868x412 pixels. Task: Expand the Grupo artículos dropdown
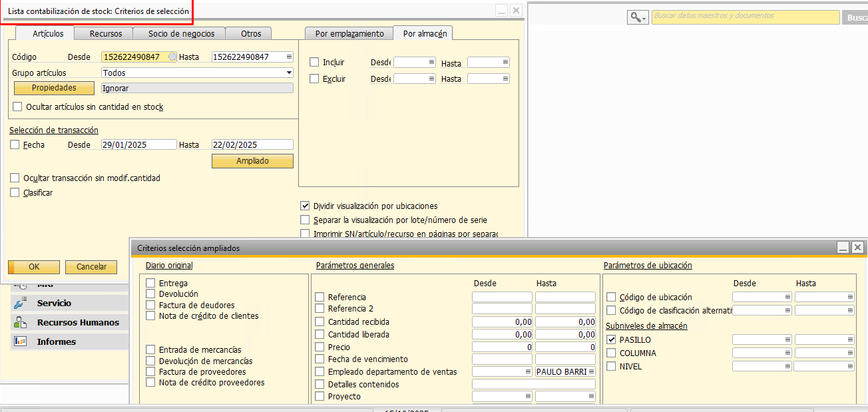click(289, 73)
